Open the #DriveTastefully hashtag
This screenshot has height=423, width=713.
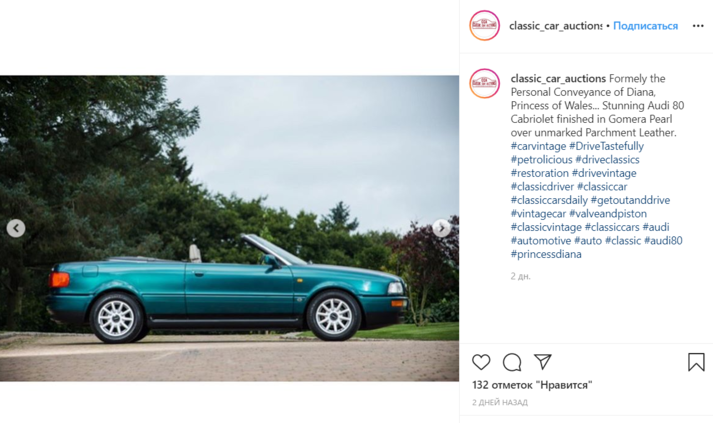[x=606, y=146]
